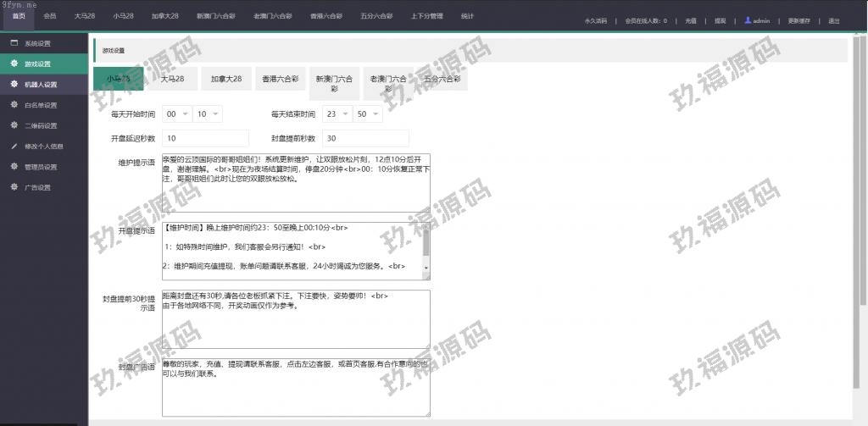Expand the daily end hour dropdown

[x=336, y=113]
